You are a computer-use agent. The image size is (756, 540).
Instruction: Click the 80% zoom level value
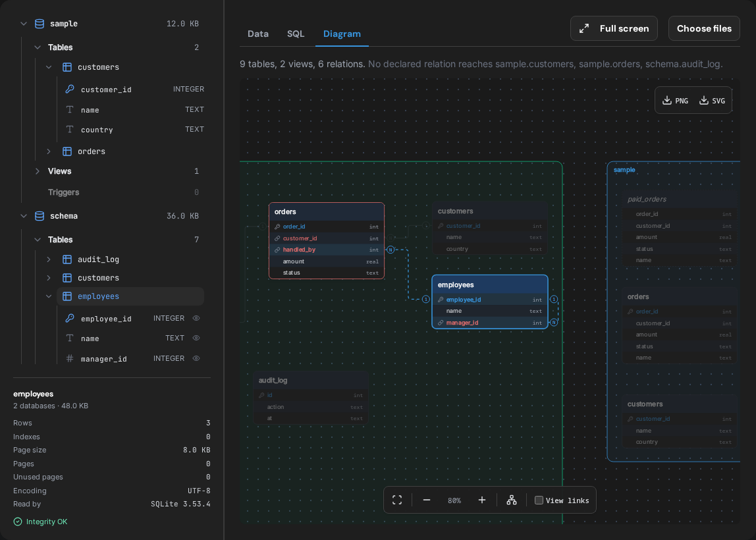tap(454, 500)
